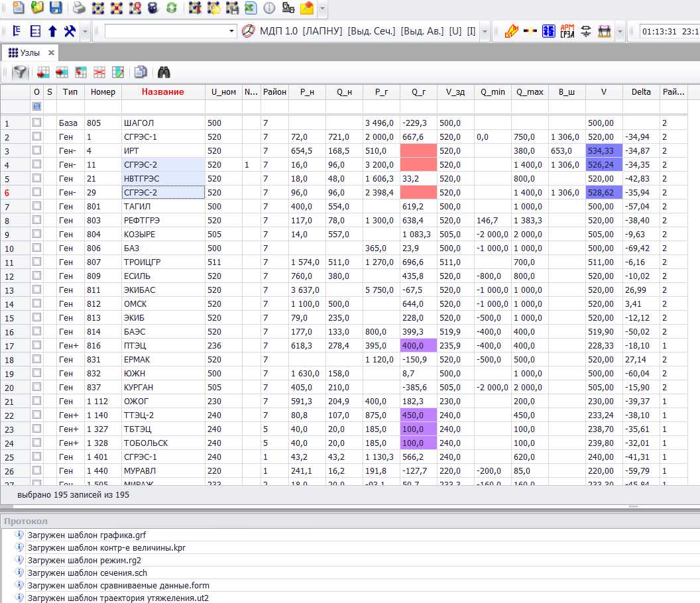The height and width of the screenshot is (603, 700).
Task: Tick the checkbox in the КОЗЫРЕ row
Action: [36, 234]
